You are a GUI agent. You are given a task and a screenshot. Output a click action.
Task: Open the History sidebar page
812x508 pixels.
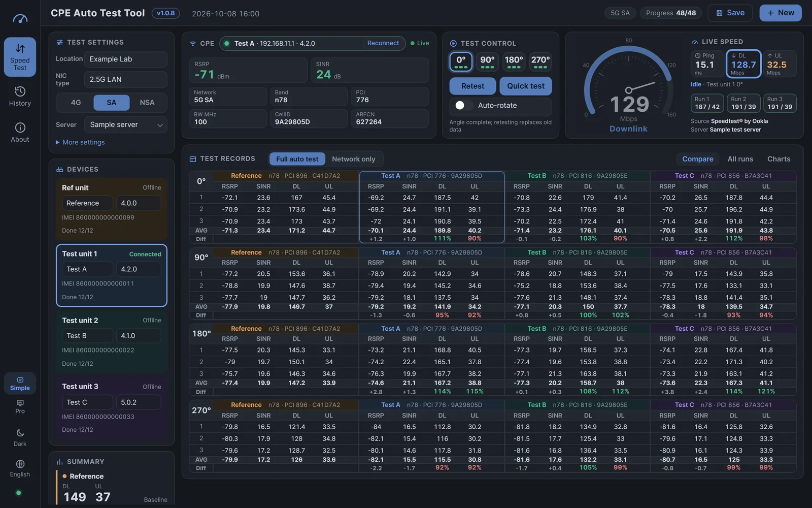point(20,97)
